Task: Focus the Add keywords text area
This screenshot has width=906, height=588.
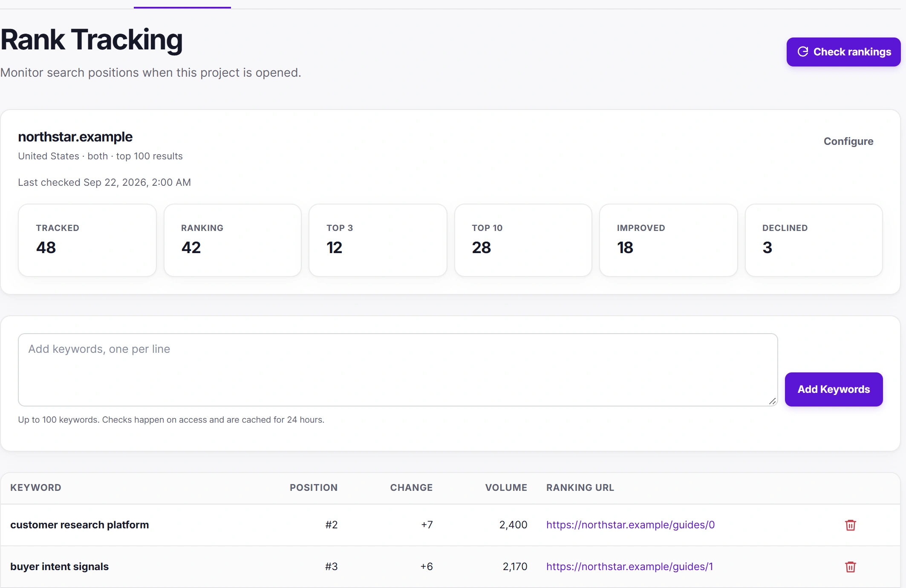Action: 398,370
